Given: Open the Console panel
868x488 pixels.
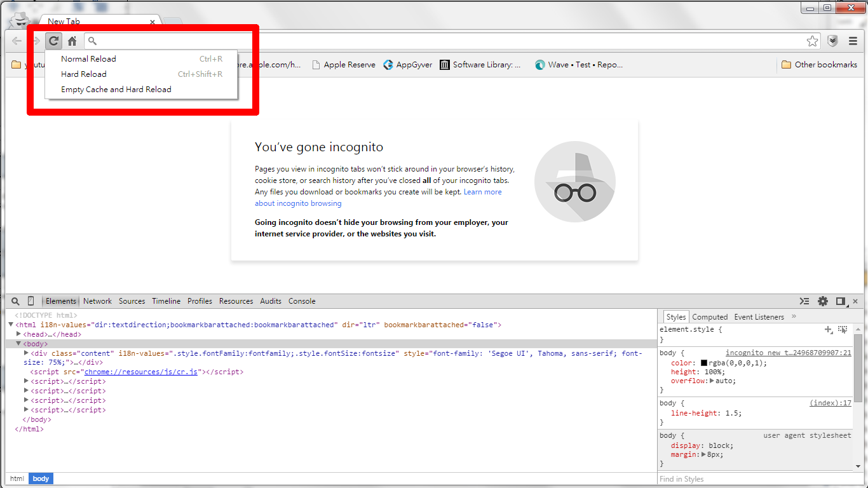Looking at the screenshot, I should click(x=302, y=301).
